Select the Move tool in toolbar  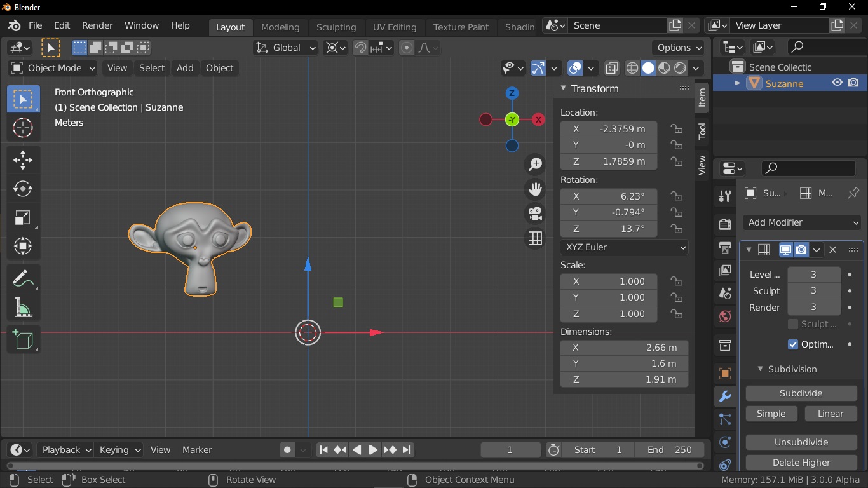coord(23,159)
